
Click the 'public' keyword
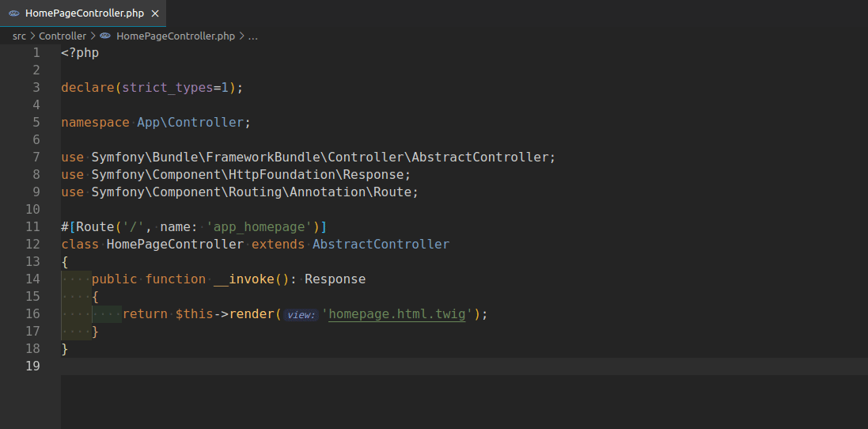click(x=114, y=279)
